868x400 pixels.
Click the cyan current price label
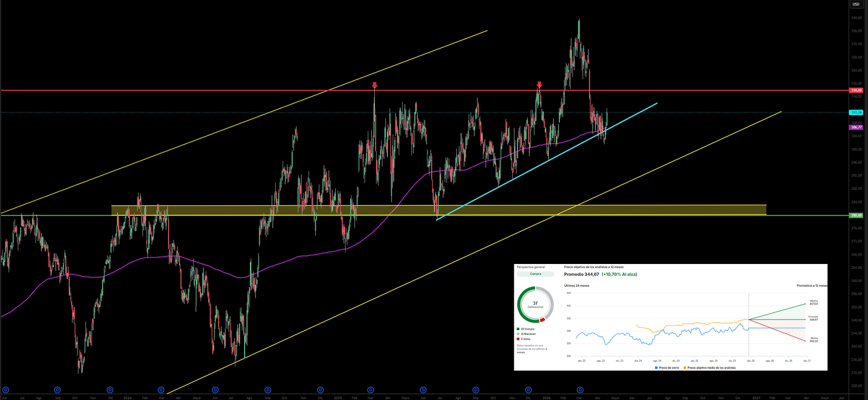(x=856, y=112)
